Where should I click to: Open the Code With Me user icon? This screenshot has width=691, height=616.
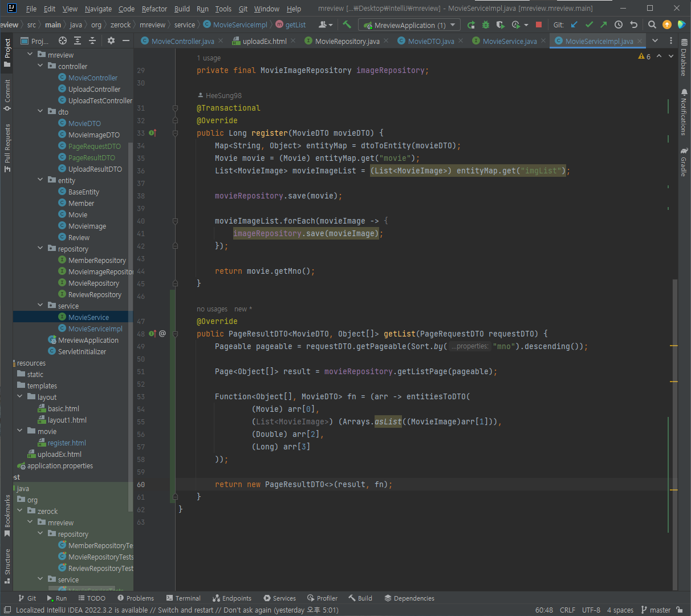(x=325, y=25)
